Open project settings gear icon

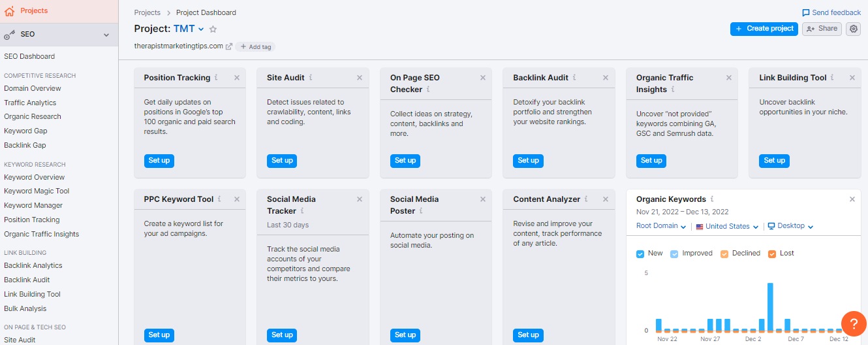[853, 29]
